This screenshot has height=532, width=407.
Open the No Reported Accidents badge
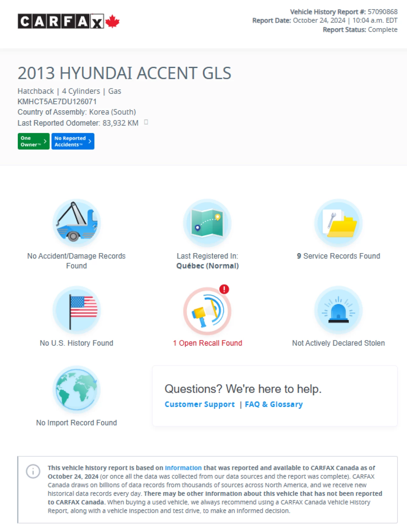[73, 141]
